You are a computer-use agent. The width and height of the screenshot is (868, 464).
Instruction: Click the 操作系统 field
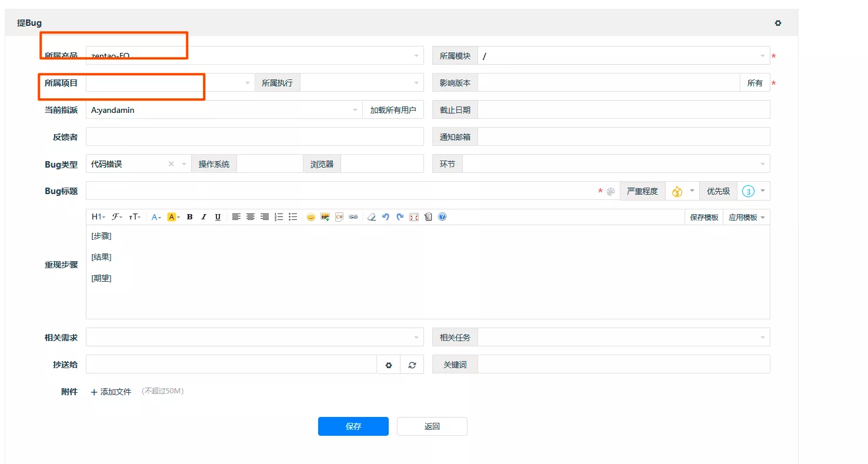click(x=270, y=164)
